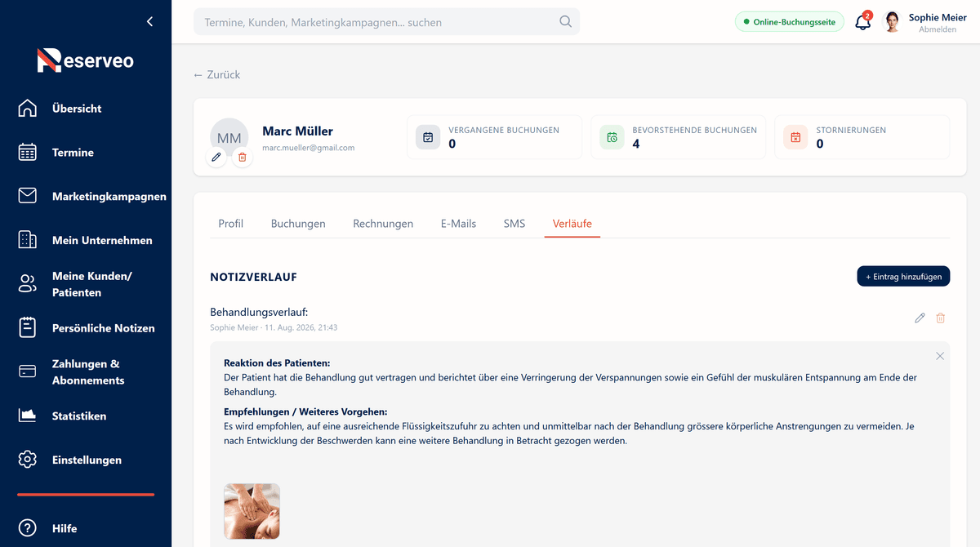Open Meine Kunden/Patienten in the sidebar
Viewport: 980px width, 547px height.
tap(92, 284)
